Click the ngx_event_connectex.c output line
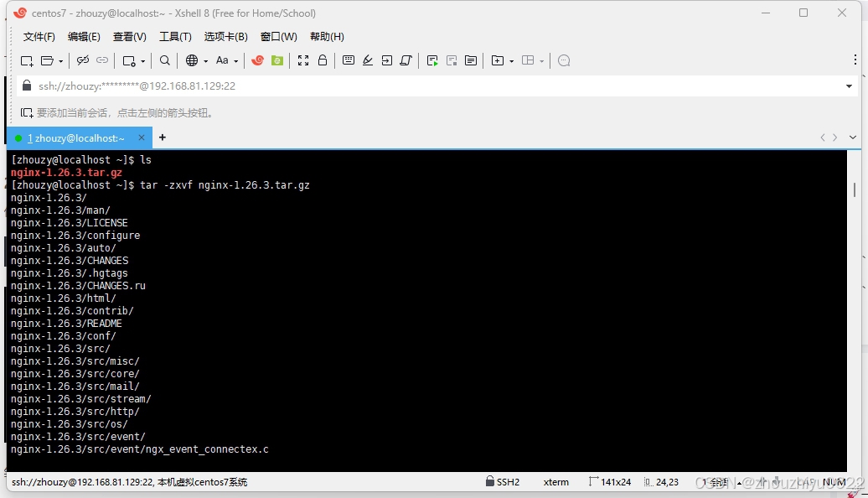The height and width of the screenshot is (498, 868). (139, 449)
